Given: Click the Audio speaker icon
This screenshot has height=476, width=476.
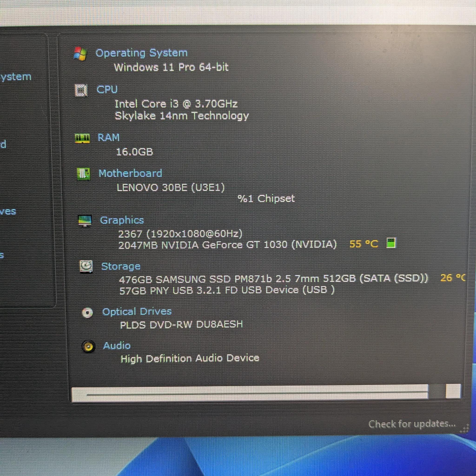Looking at the screenshot, I should pyautogui.click(x=88, y=347).
